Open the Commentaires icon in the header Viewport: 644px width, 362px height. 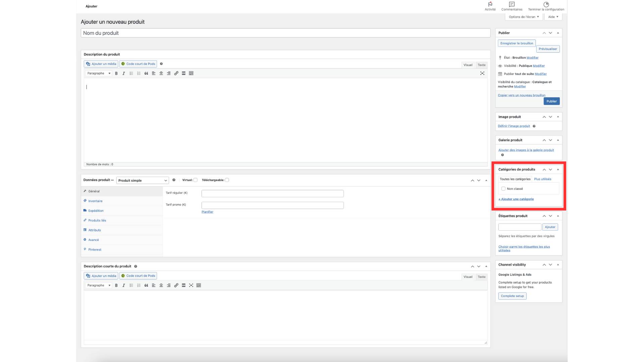pyautogui.click(x=512, y=5)
